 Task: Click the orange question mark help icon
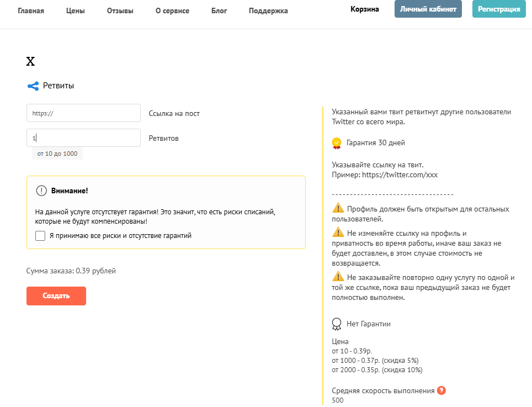441,390
